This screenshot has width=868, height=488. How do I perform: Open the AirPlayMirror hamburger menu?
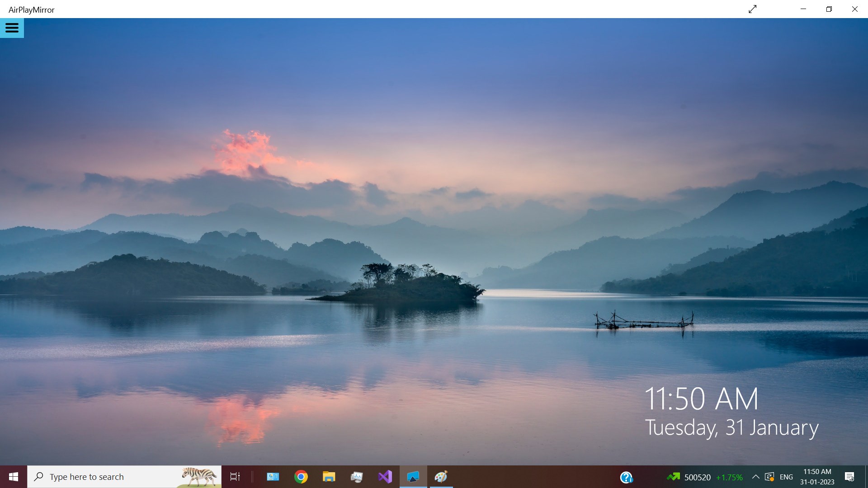[x=12, y=28]
